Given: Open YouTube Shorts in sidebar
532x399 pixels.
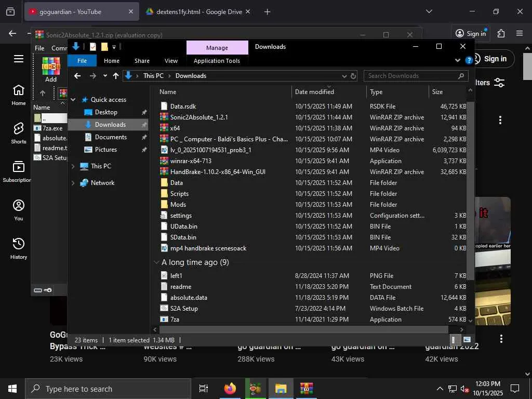Looking at the screenshot, I should click(18, 133).
